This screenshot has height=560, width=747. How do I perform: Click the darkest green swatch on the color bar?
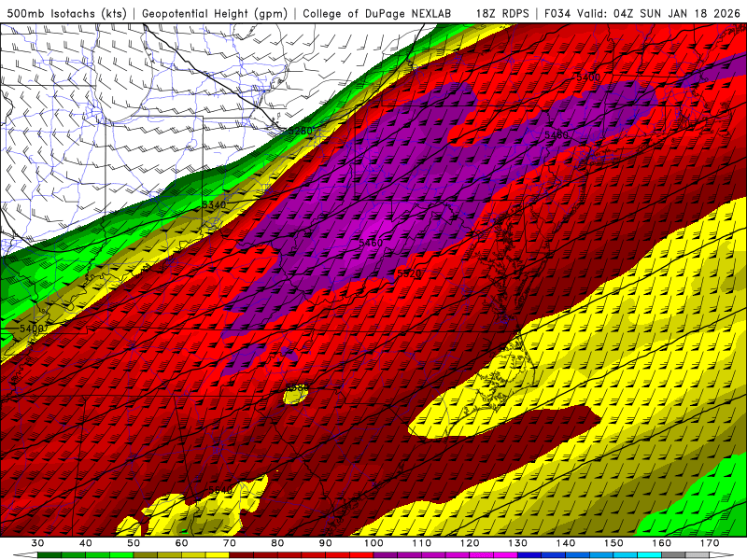[49, 556]
